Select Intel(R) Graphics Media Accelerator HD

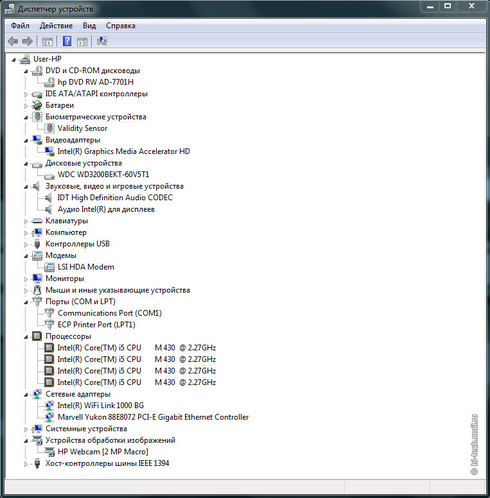click(x=124, y=151)
